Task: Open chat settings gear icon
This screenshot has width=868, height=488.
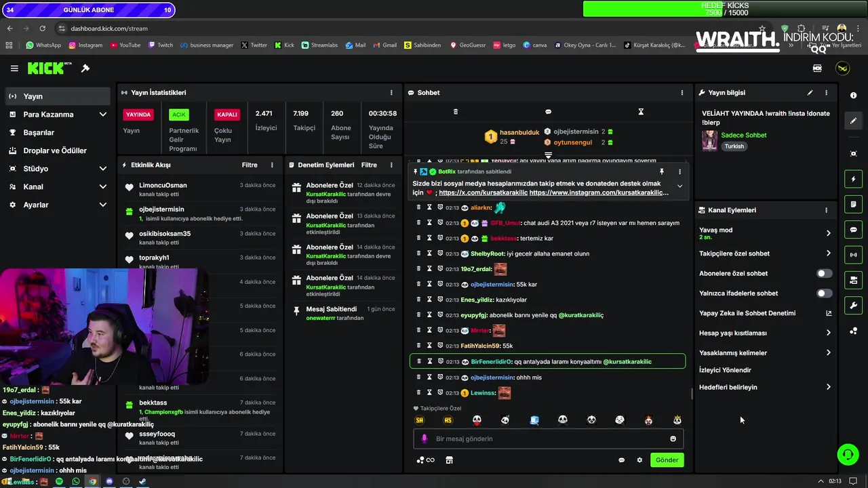Action: [639, 460]
